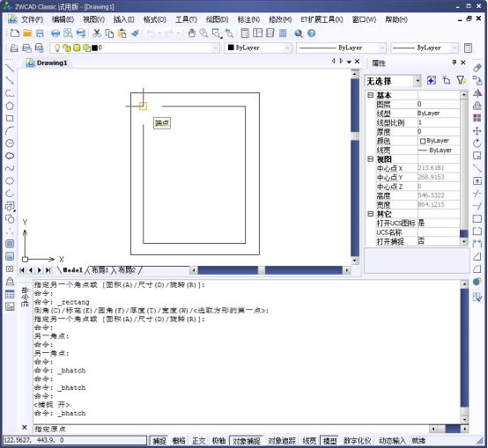Close the 属性 properties panel

click(x=463, y=62)
